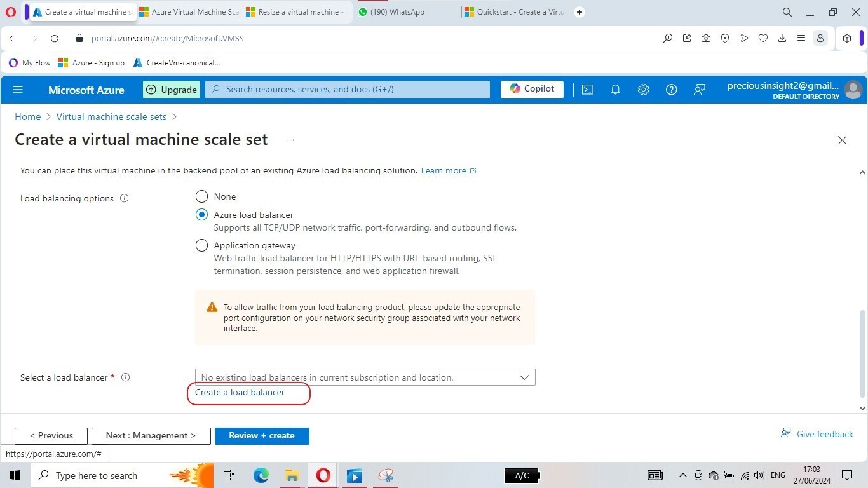Click the Upgrade button in the Azure header
This screenshot has width=868, height=488.
172,90
